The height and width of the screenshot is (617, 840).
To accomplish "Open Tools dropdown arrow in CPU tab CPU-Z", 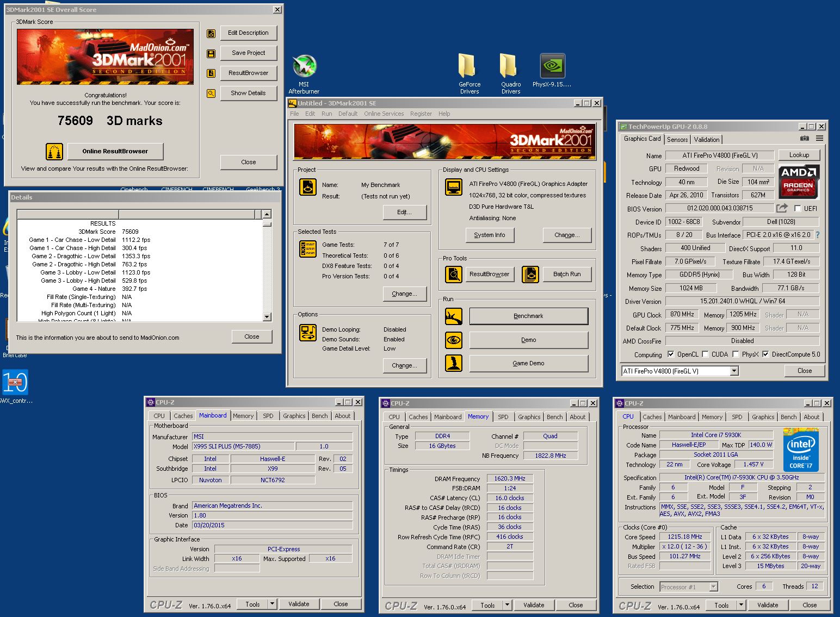I will (x=741, y=605).
